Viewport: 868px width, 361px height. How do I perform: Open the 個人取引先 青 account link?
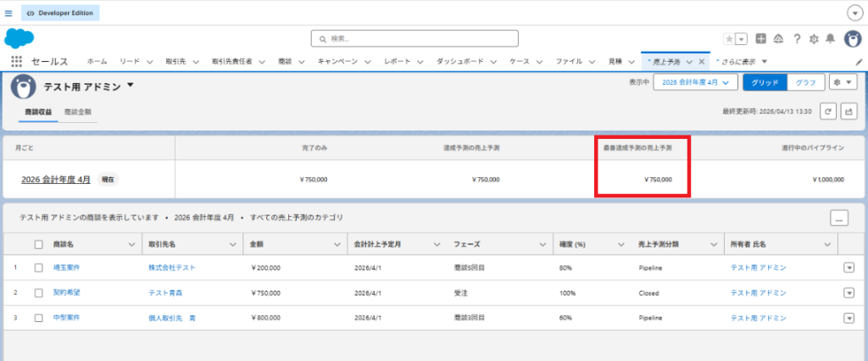point(171,318)
